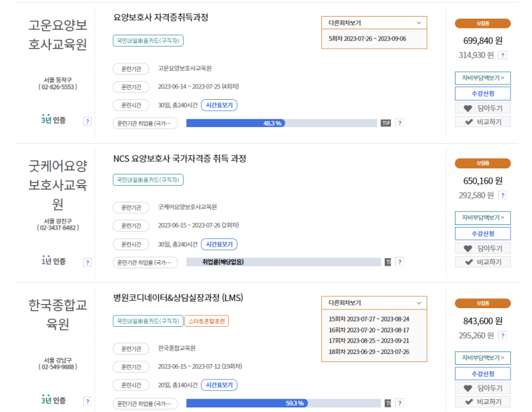Open 다른회차보기 dropdown for 요양보호사 자격증취득과정
Screen dimensions: 532x412
tap(374, 23)
